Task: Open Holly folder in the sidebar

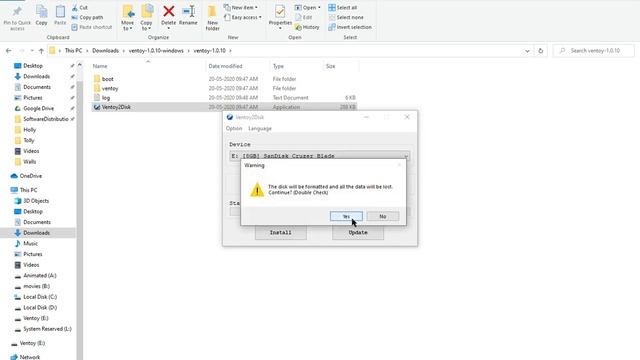Action: coord(29,129)
